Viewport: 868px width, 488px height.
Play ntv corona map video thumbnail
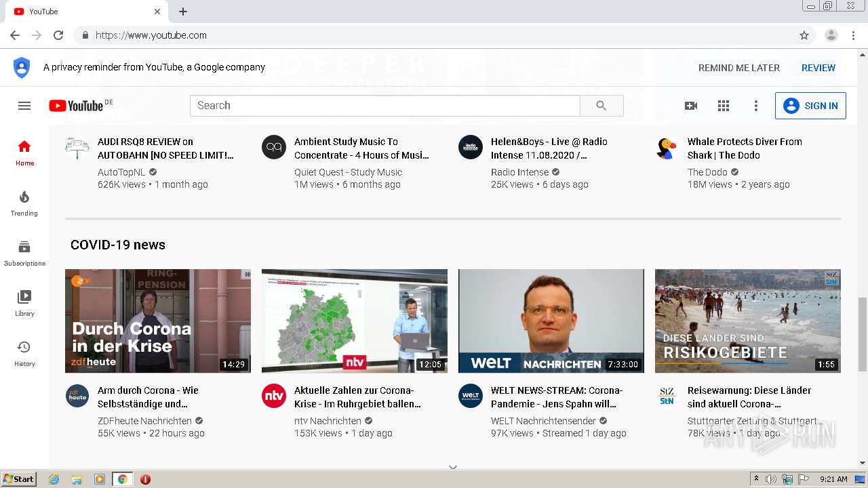[355, 321]
